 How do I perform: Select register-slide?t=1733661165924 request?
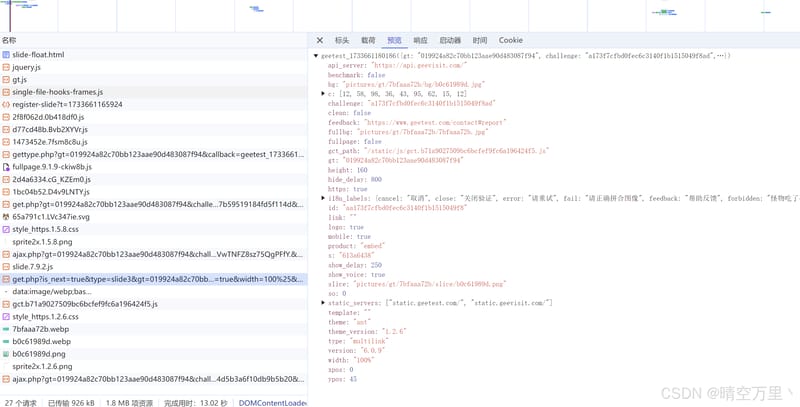(154, 105)
